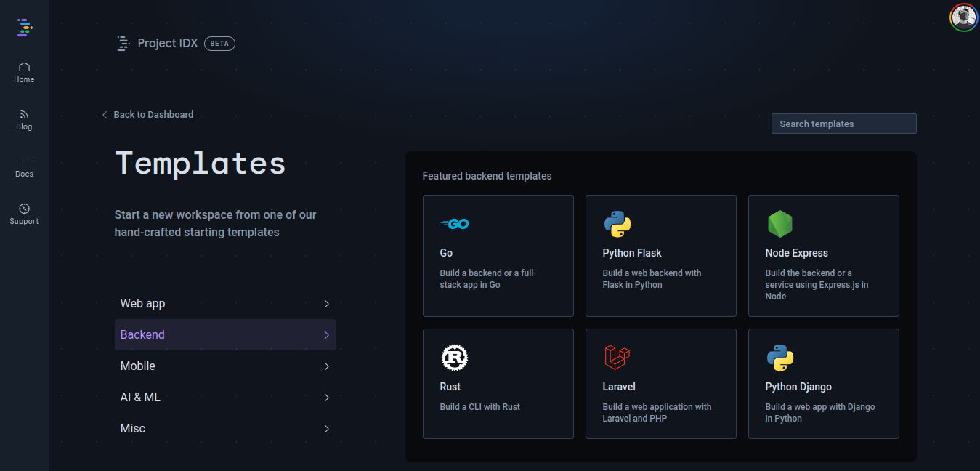Click the Node Express hexagon icon
The image size is (980, 471).
[x=780, y=223]
